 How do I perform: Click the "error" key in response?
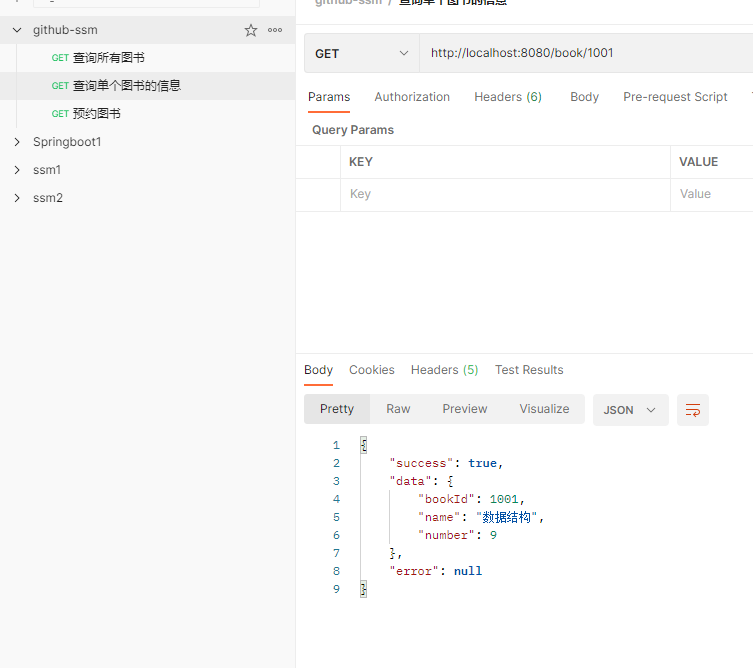[414, 571]
